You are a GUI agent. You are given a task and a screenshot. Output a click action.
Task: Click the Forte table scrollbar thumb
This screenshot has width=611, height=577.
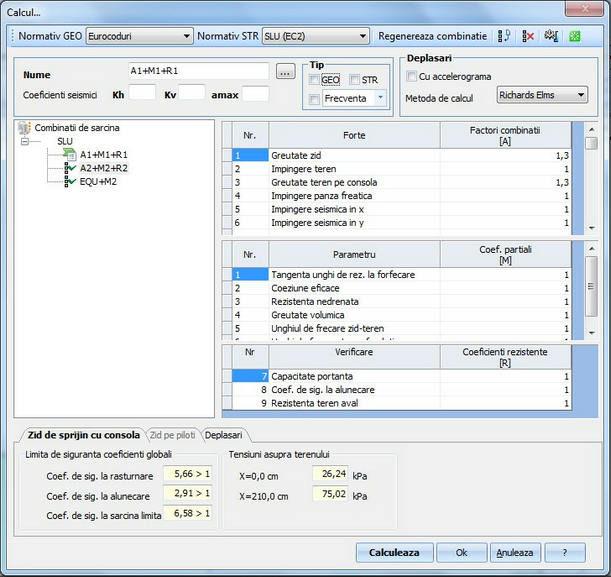(592, 143)
